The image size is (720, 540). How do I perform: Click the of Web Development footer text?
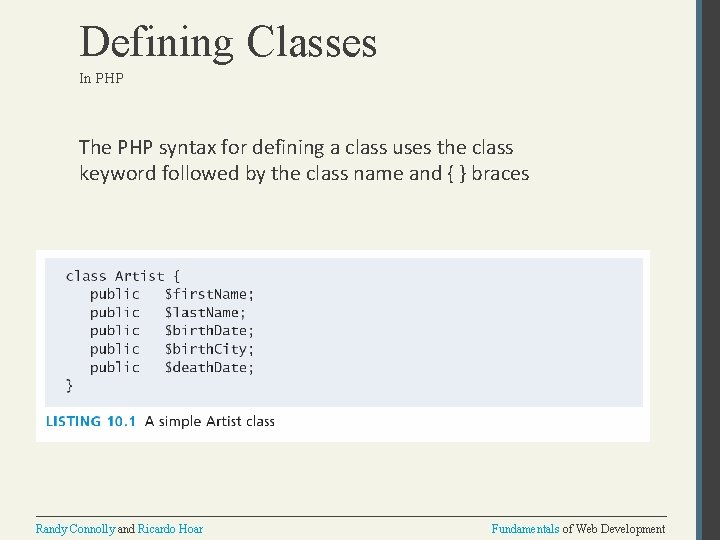tap(613, 529)
